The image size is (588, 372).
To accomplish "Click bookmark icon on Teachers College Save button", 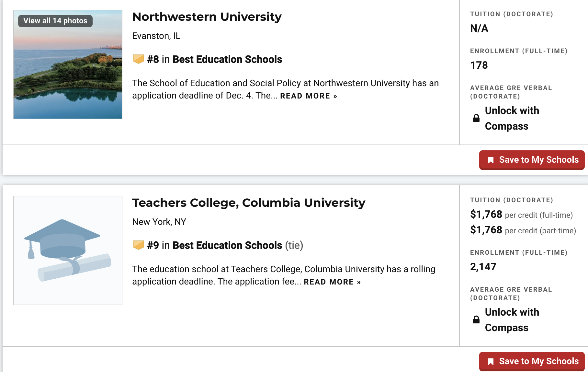I will pyautogui.click(x=491, y=362).
